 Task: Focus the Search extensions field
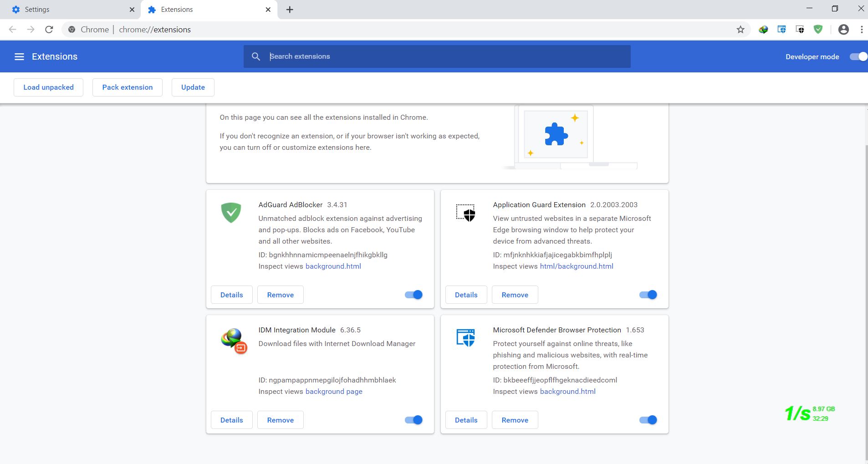[x=437, y=56]
